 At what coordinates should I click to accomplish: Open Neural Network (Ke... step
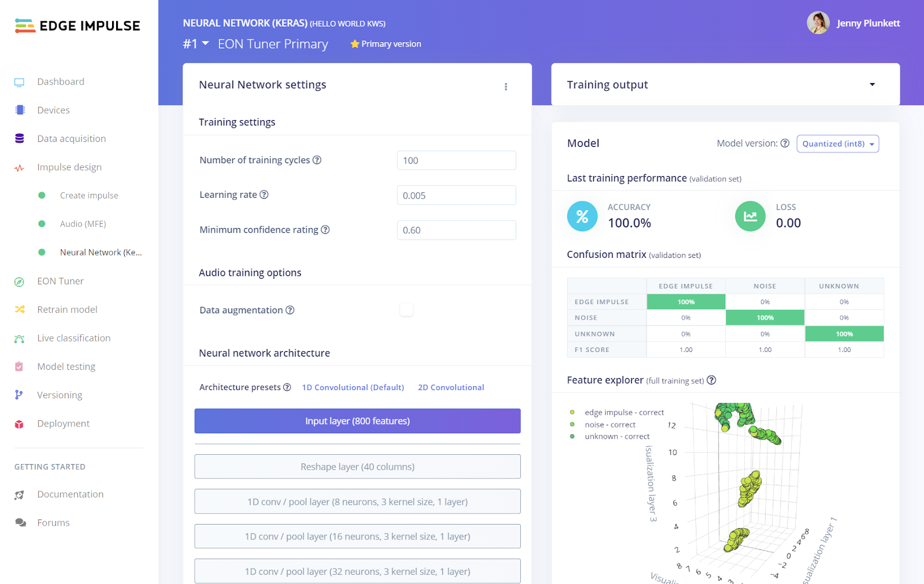[x=101, y=252]
